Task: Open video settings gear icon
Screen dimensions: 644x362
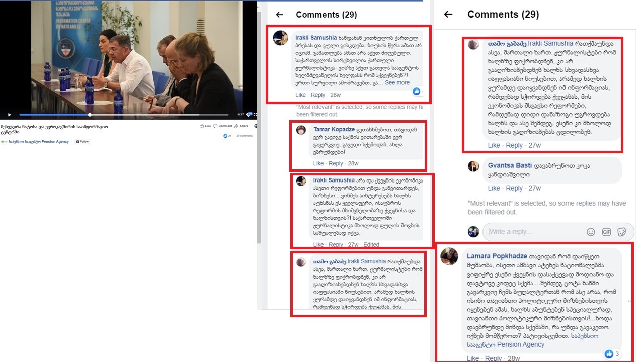Action: (x=248, y=115)
